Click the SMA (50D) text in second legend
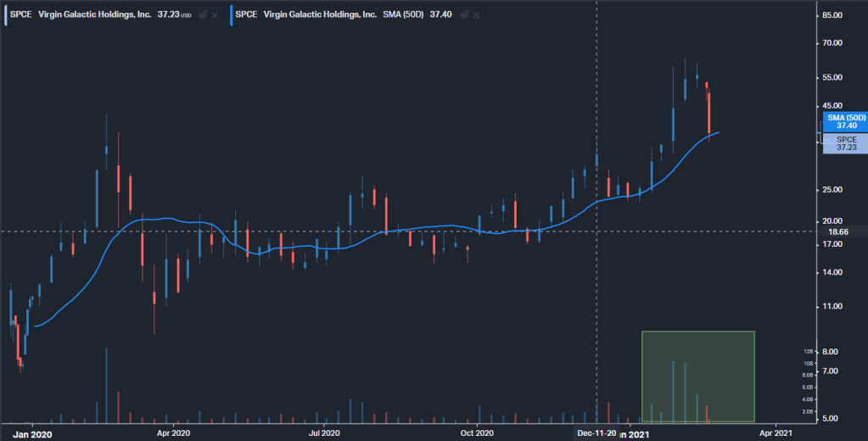The width and height of the screenshot is (868, 441). pos(400,14)
